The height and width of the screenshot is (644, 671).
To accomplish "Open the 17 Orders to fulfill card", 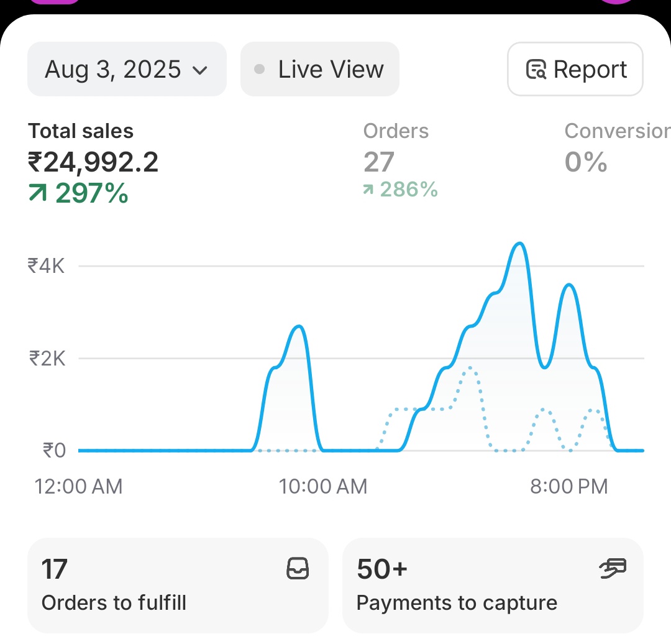I will coord(178,584).
